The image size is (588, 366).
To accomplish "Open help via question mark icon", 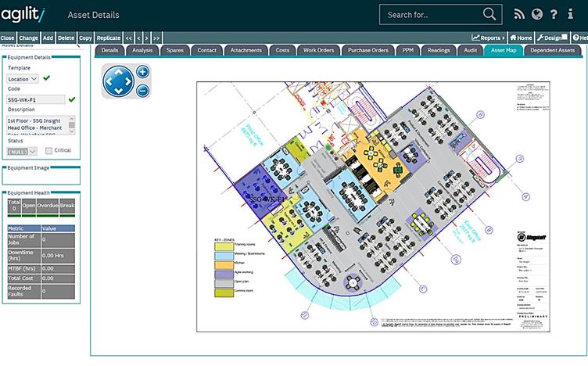I will click(x=554, y=14).
